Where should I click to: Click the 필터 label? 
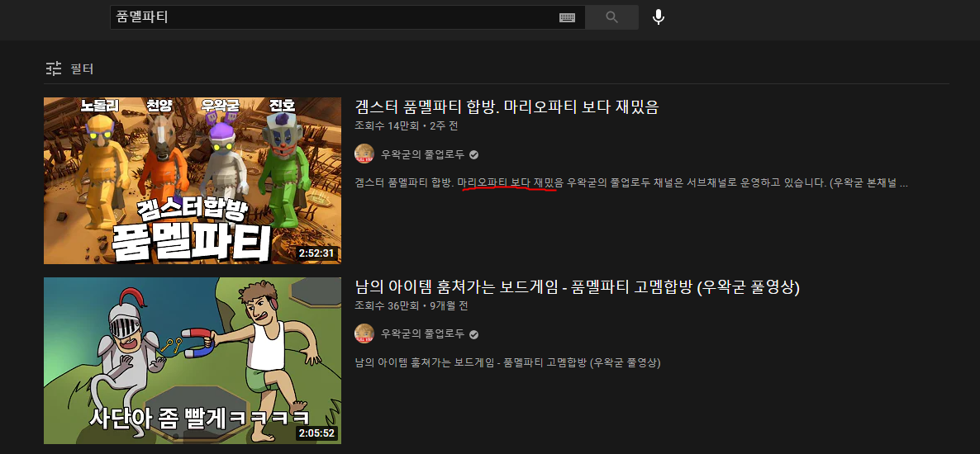pos(82,69)
